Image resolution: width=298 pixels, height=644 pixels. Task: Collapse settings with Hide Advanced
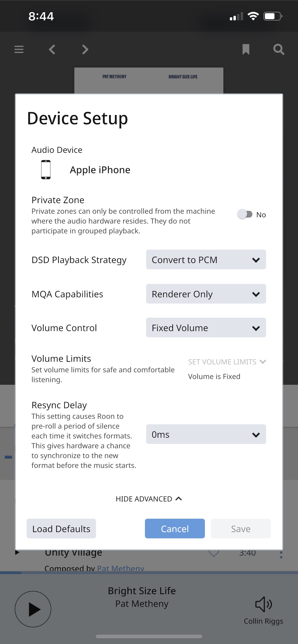(149, 499)
